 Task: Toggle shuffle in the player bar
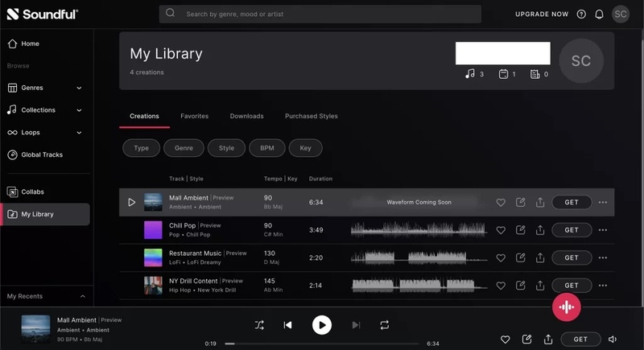[x=259, y=325]
